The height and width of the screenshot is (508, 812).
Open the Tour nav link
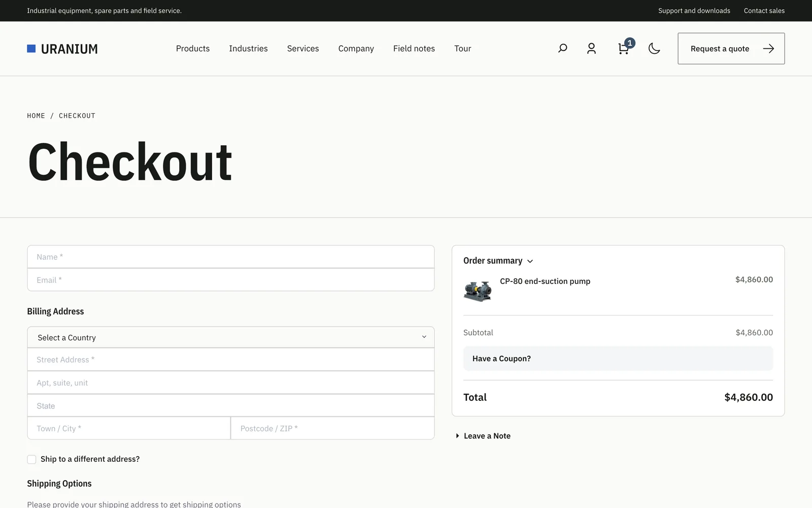click(x=463, y=48)
